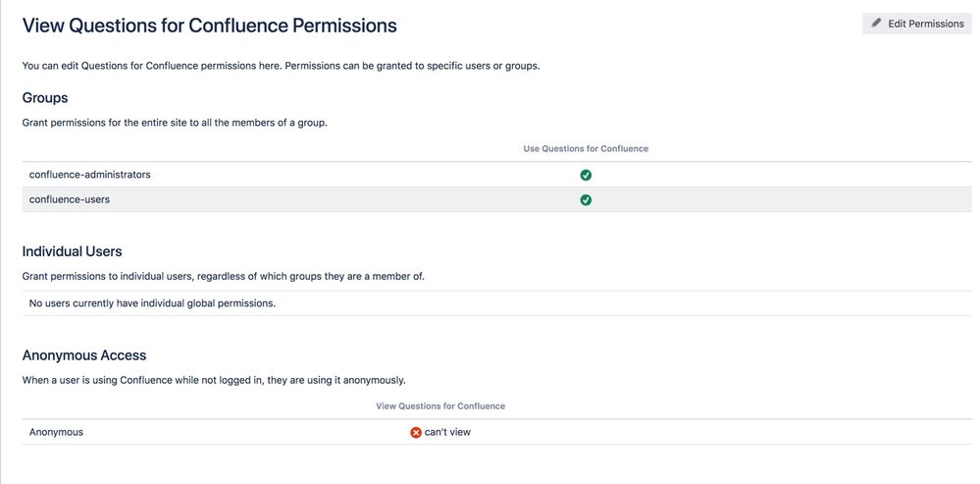Click the pencil icon in Edit Permissions
Viewport: 980px width, 484px height.
pyautogui.click(x=876, y=24)
